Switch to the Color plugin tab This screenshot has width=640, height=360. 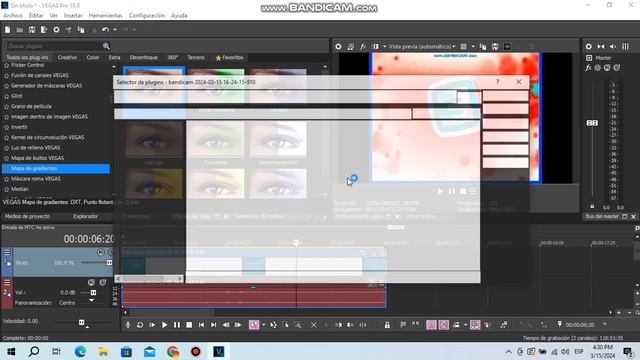93,58
